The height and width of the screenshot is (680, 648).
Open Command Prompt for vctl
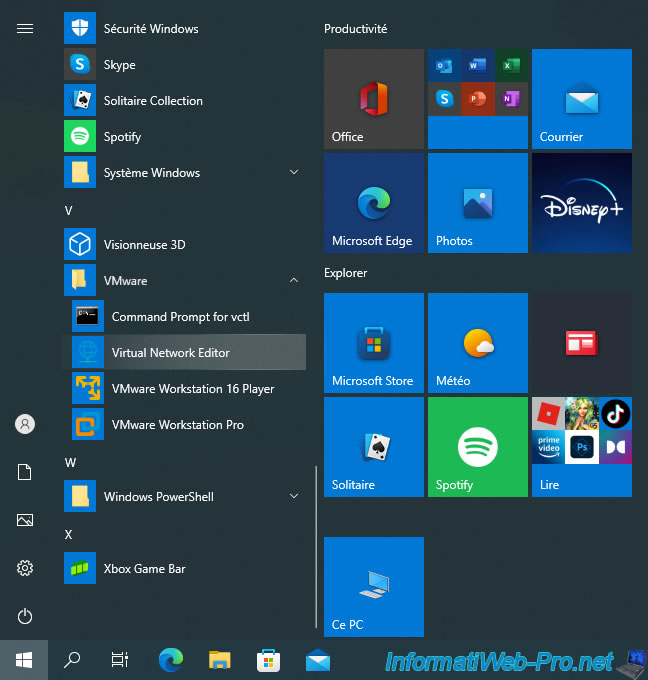(x=180, y=317)
